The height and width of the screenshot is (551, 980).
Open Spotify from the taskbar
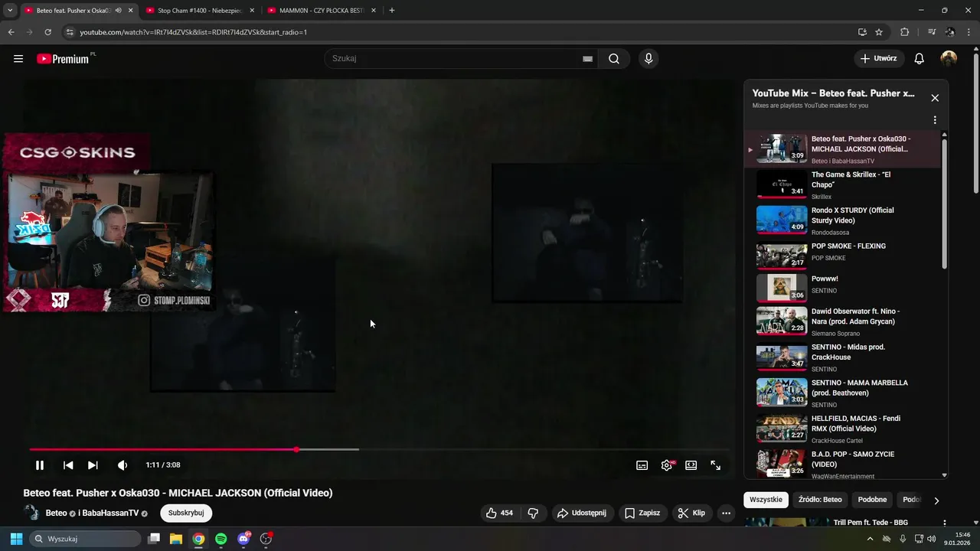[x=221, y=539]
